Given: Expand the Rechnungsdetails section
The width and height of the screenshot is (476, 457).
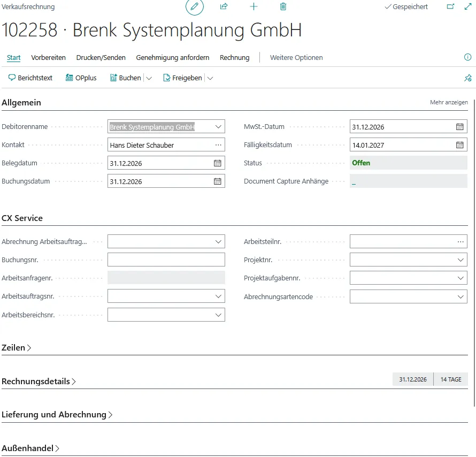Looking at the screenshot, I should coord(39,382).
